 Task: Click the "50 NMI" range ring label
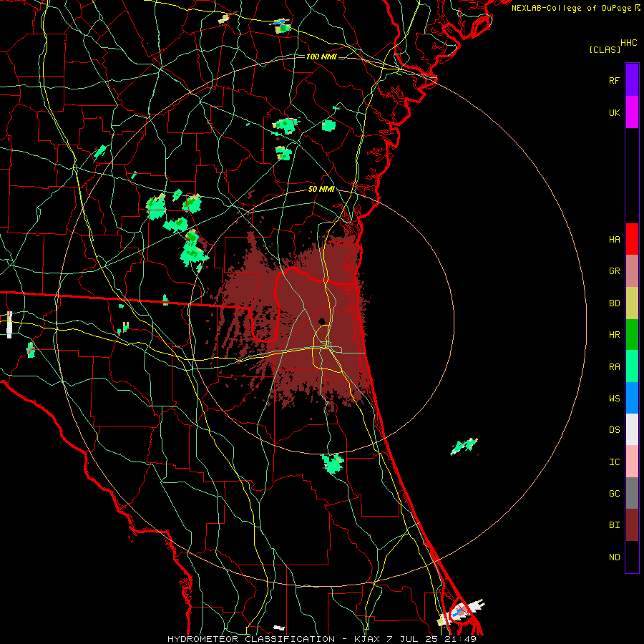coord(321,189)
